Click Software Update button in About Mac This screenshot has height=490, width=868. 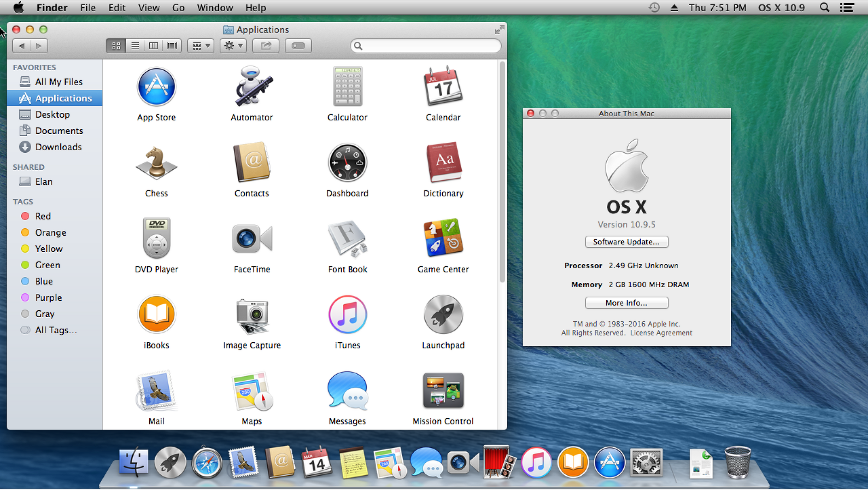[x=626, y=241]
